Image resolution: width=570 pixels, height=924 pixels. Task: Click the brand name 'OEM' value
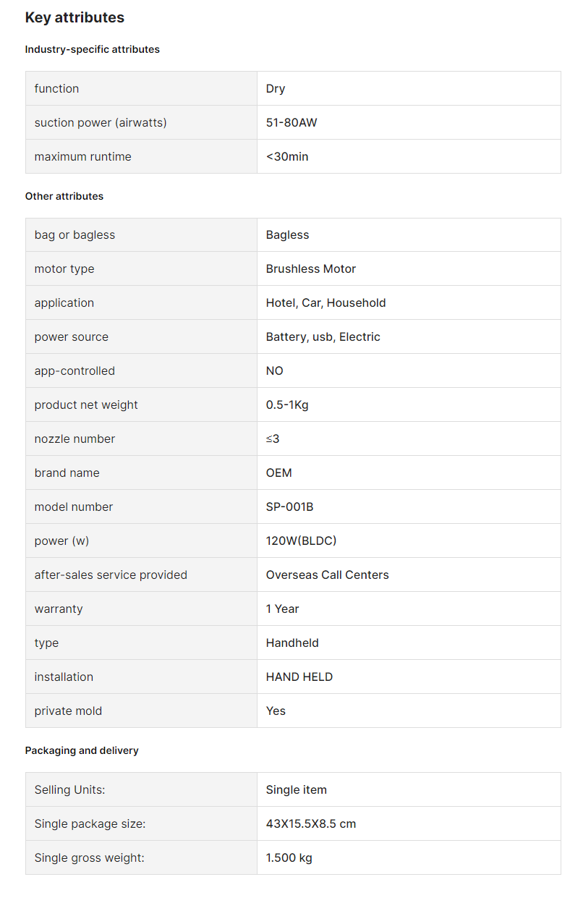pyautogui.click(x=279, y=472)
